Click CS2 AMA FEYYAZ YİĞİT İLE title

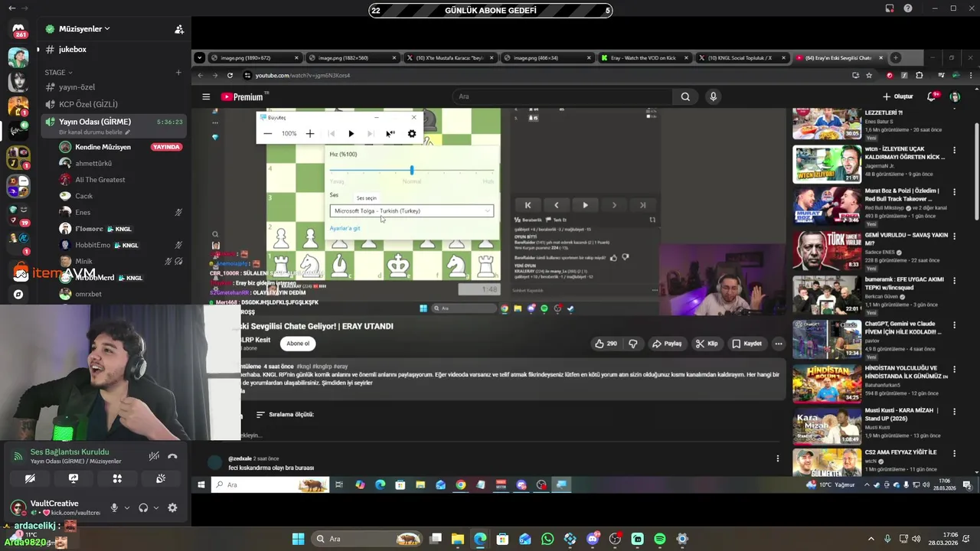901,452
